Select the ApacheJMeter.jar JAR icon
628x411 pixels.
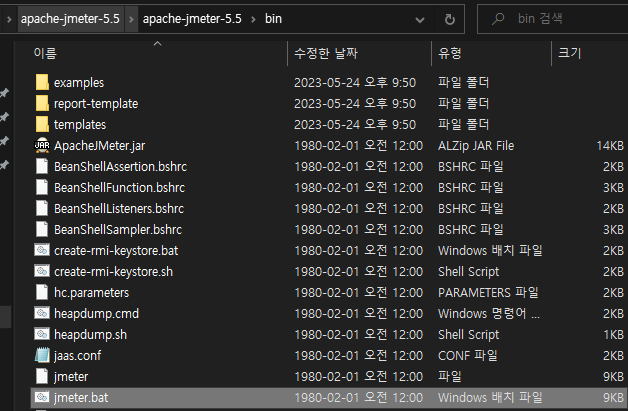click(42, 145)
